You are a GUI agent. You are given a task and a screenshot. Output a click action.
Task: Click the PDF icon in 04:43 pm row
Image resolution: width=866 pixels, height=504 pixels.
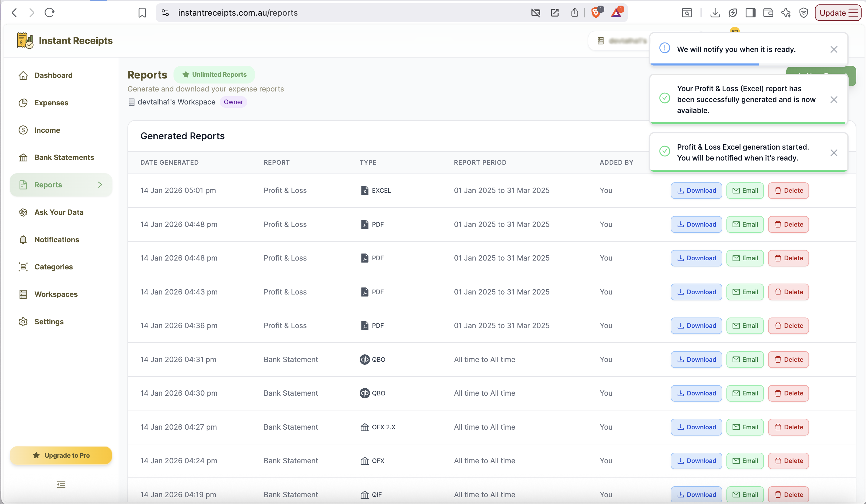point(365,292)
